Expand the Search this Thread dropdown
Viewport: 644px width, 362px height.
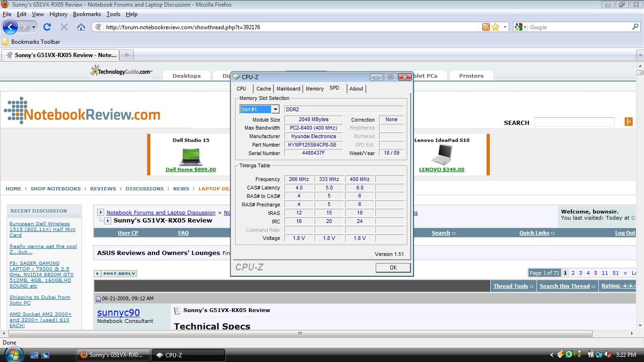pyautogui.click(x=567, y=286)
